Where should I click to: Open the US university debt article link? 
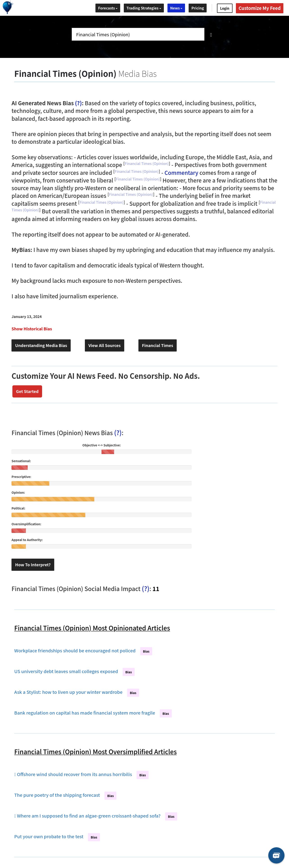pyautogui.click(x=66, y=671)
